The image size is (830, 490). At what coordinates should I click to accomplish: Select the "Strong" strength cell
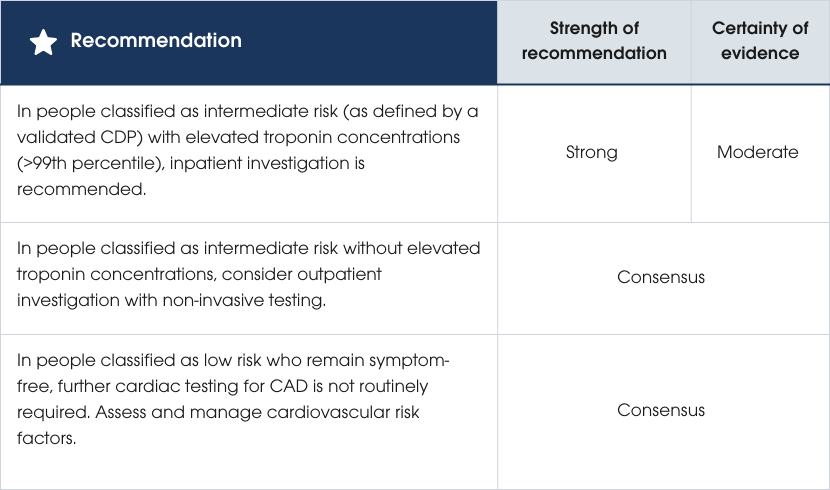point(592,153)
